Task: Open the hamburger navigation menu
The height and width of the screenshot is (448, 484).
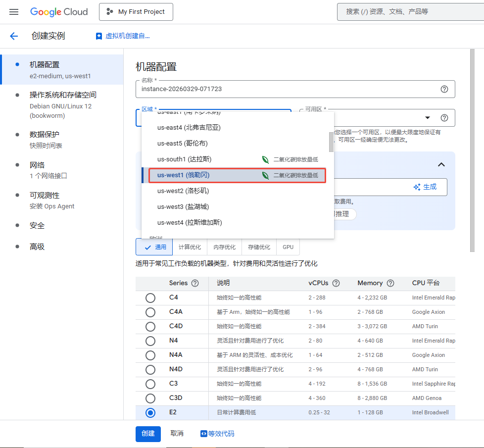Action: coord(14,12)
